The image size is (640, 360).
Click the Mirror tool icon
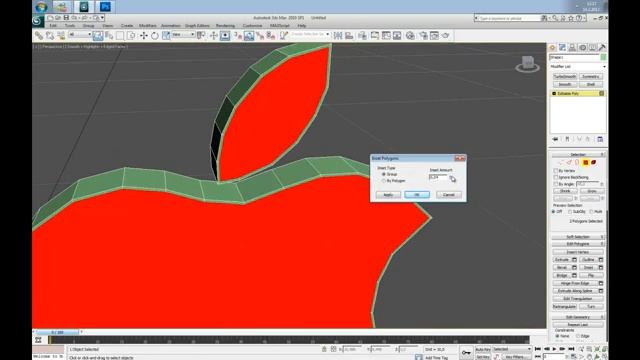click(x=338, y=36)
